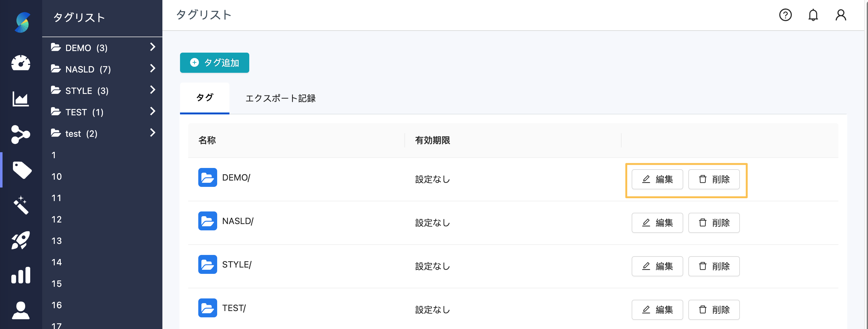
Task: Click 削除 for the NASLD/ row
Action: click(x=714, y=223)
